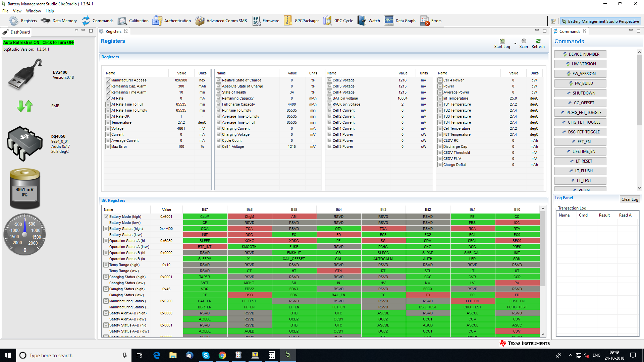
Task: Maximize the Registers panel
Action: [545, 31]
